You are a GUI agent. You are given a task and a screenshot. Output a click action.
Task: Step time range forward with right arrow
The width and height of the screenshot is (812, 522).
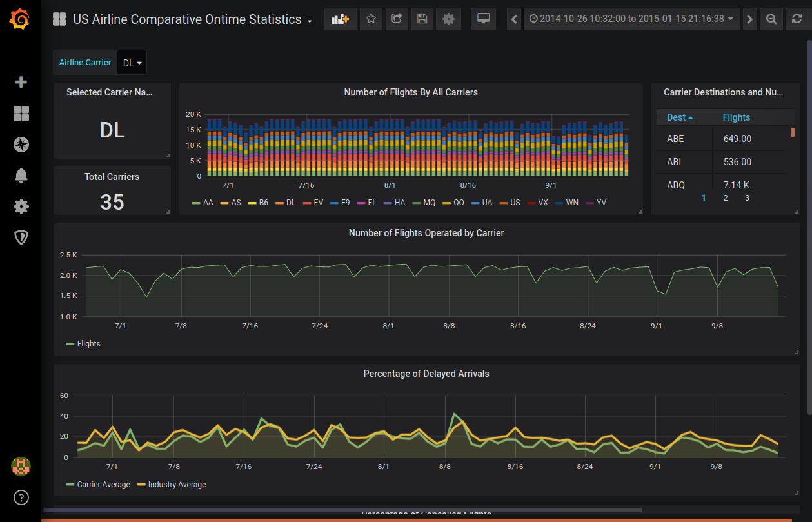coord(749,19)
